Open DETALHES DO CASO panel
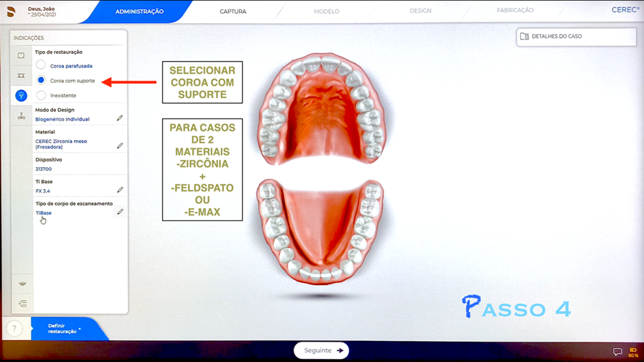The width and height of the screenshot is (644, 362). click(x=576, y=36)
